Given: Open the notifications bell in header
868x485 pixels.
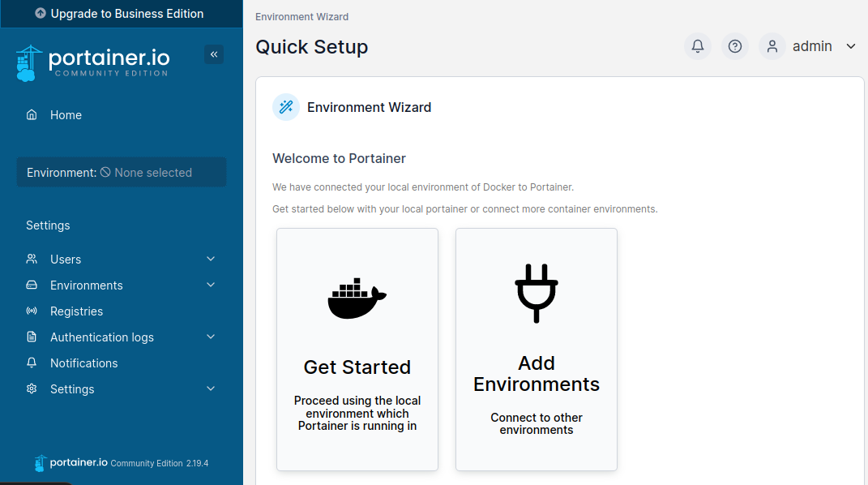Looking at the screenshot, I should 698,46.
